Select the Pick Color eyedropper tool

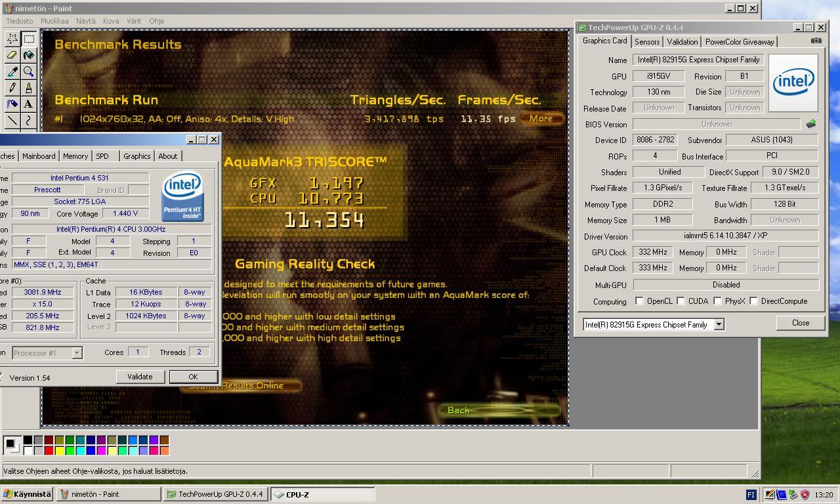[x=12, y=72]
